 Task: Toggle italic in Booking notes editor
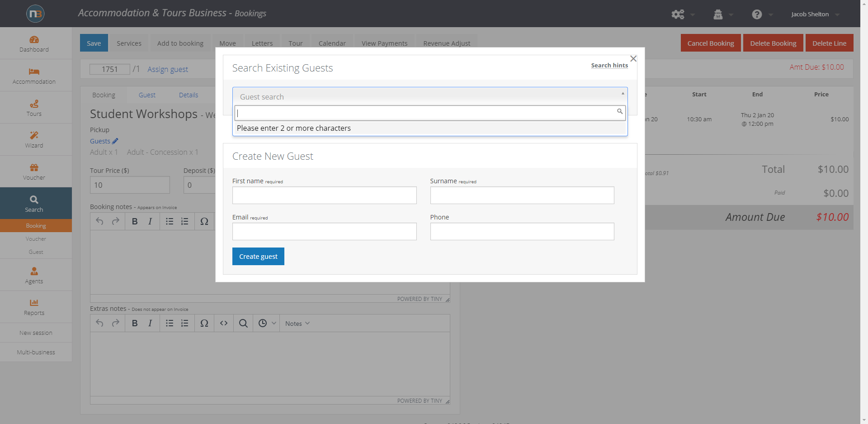(150, 221)
